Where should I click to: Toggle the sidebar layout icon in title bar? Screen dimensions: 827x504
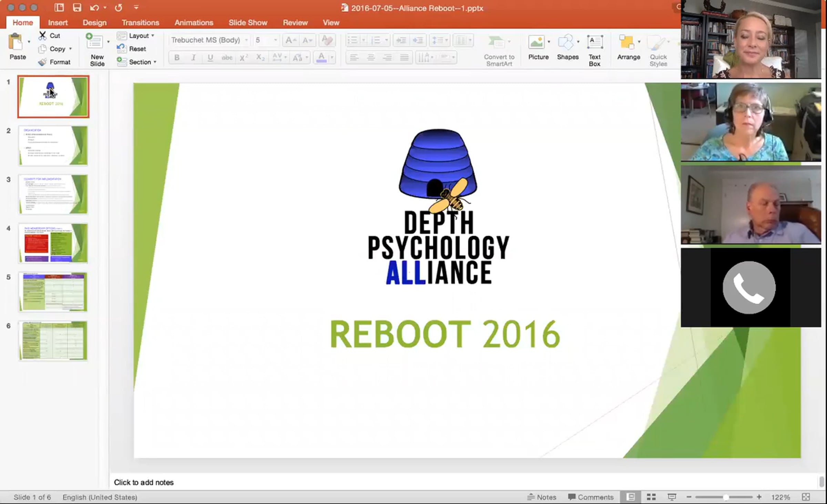click(x=59, y=8)
